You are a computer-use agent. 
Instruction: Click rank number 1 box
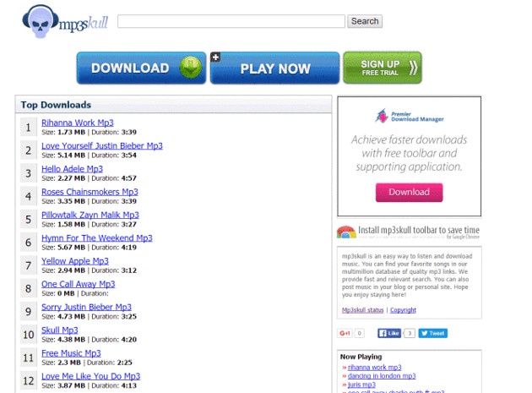point(28,128)
